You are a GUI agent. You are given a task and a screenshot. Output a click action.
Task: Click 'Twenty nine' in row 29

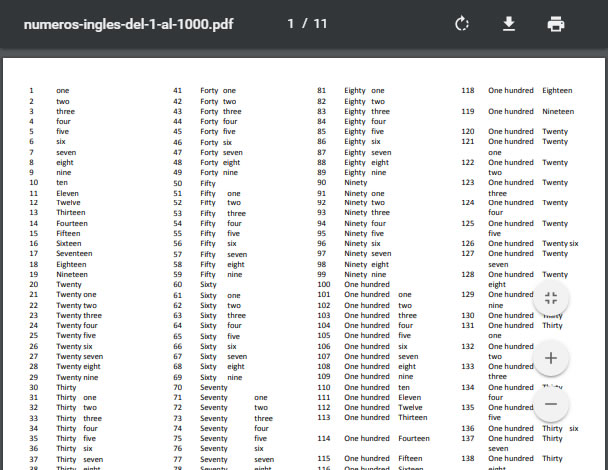tap(77, 377)
